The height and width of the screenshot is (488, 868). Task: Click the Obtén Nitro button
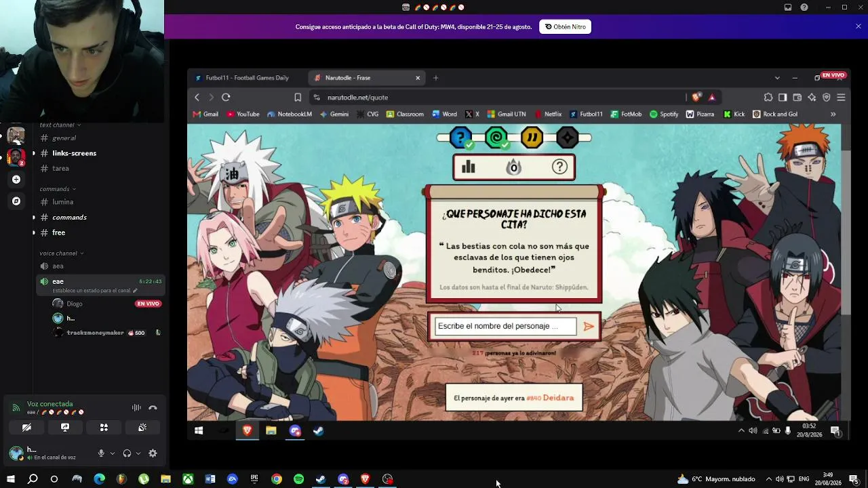point(566,26)
